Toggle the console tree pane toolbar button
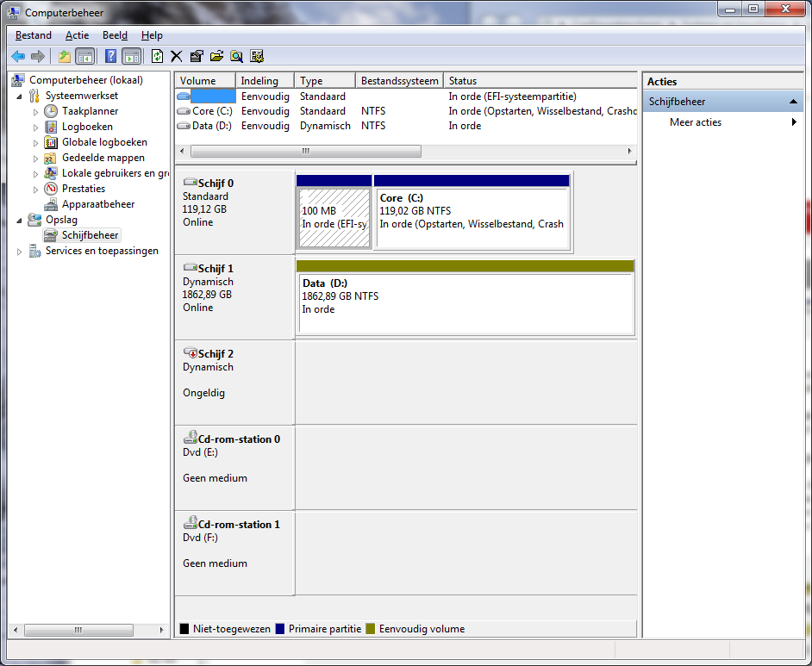The width and height of the screenshot is (812, 666). coord(84,56)
